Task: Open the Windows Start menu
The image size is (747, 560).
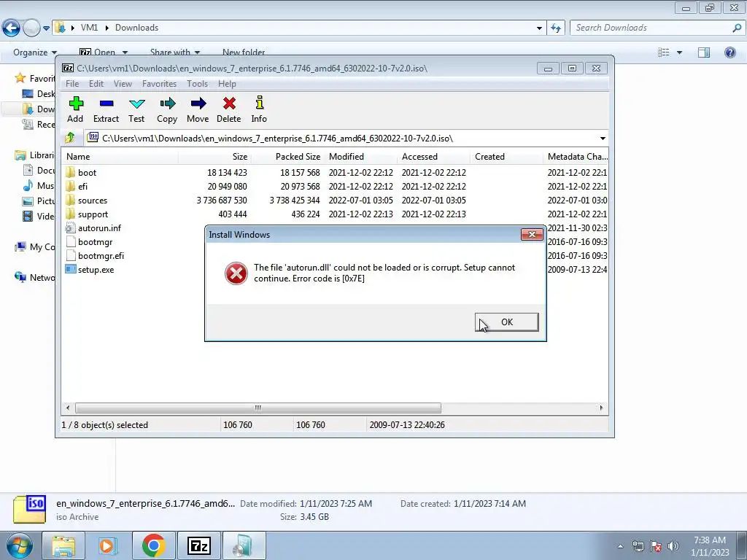Action: coord(19,545)
